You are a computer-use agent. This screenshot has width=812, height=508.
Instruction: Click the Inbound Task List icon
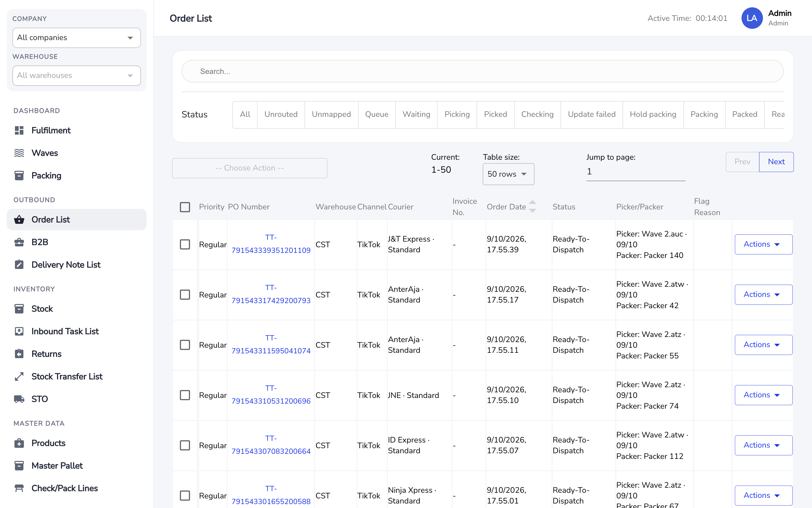19,331
